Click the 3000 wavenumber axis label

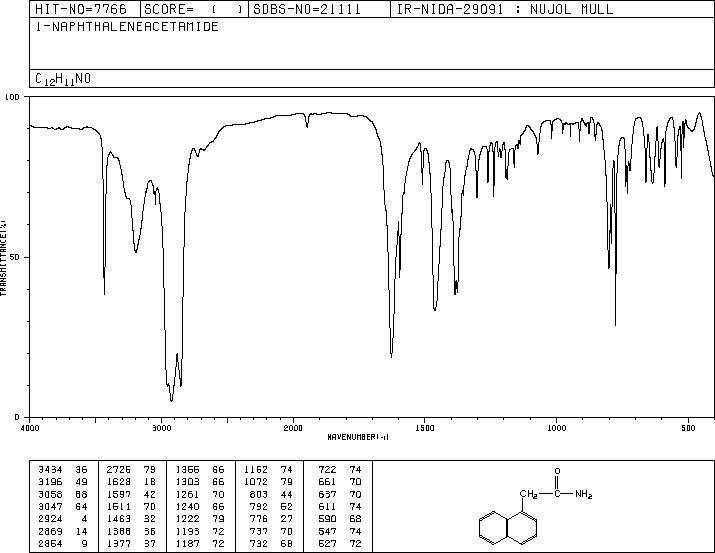(161, 428)
